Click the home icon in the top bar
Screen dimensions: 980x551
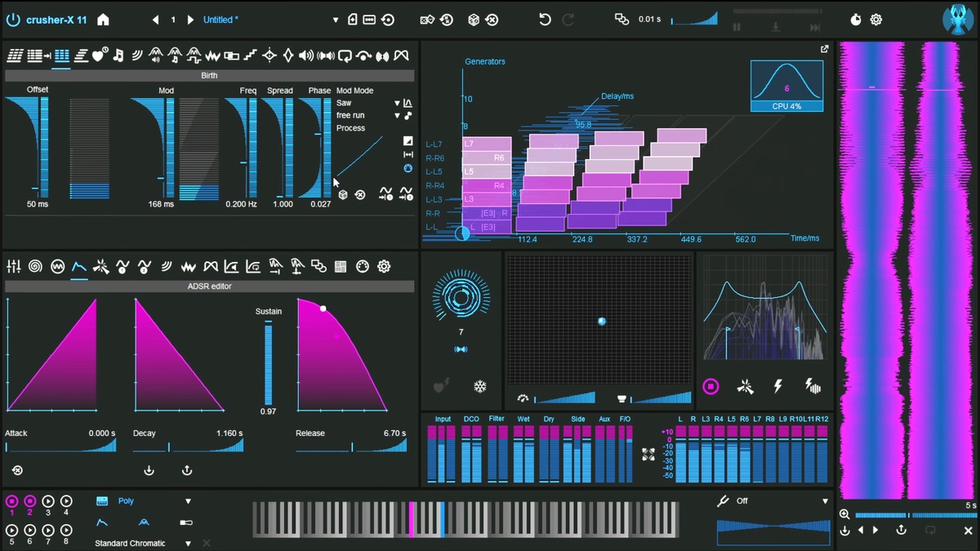pos(103,20)
